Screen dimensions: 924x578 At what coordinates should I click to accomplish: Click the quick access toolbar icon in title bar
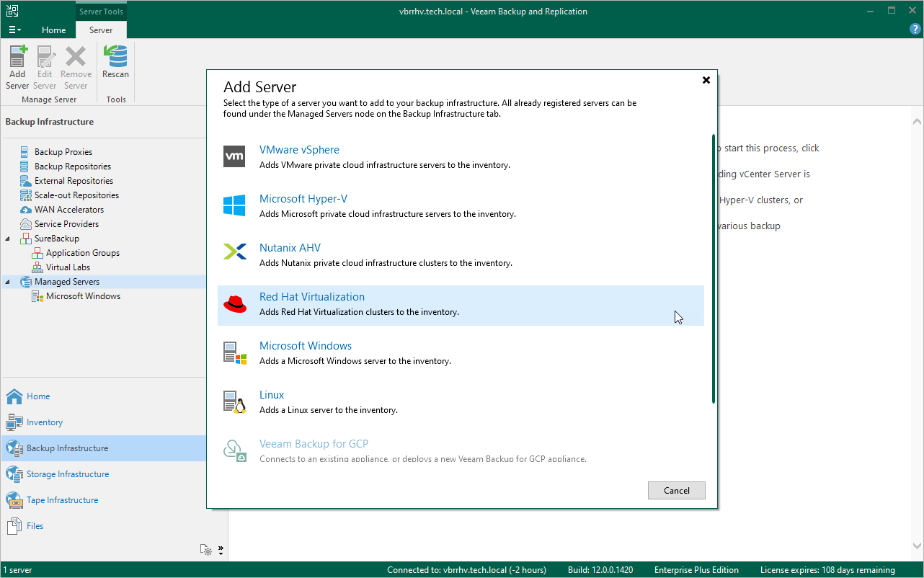tap(13, 11)
